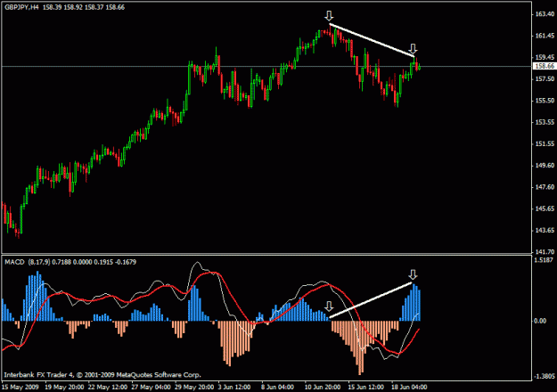Click the 145.65 price axis label
The width and height of the screenshot is (557, 392).
coord(545,208)
